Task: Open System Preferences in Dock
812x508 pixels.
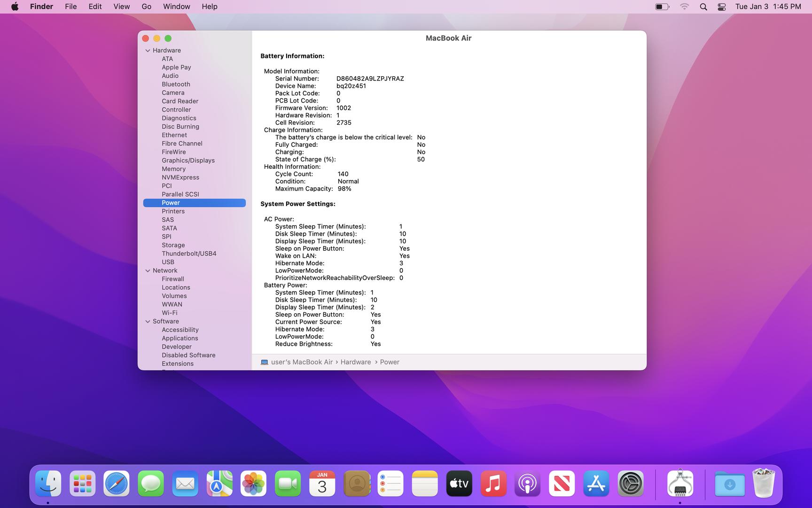Action: pos(631,484)
